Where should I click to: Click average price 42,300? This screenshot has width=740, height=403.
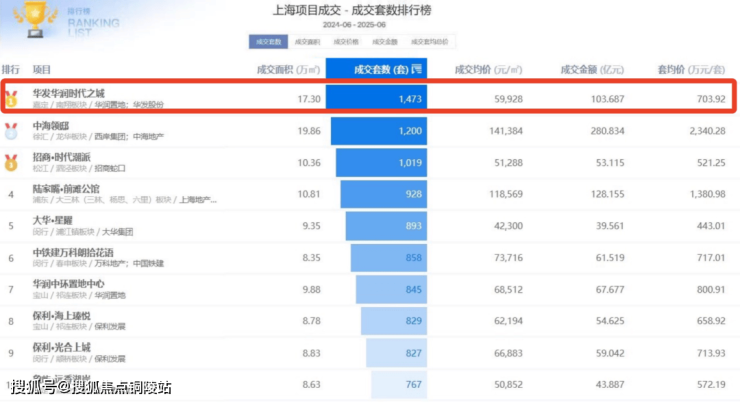(508, 226)
